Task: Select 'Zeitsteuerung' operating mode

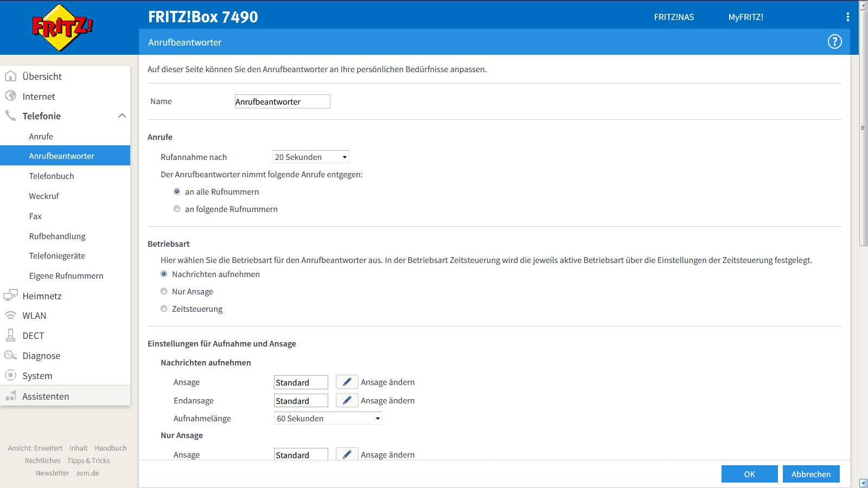Action: pyautogui.click(x=164, y=309)
